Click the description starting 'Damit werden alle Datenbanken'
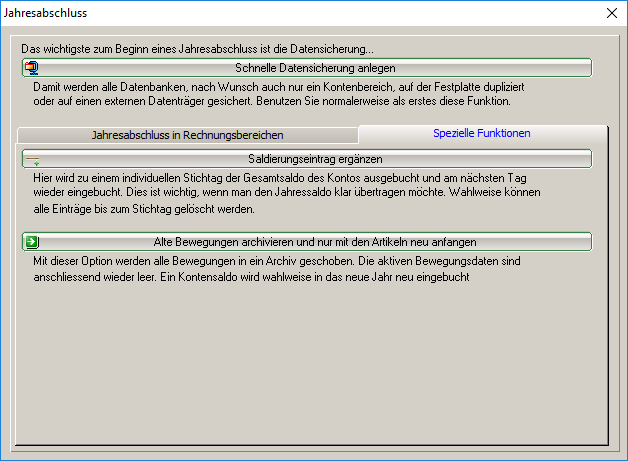The height and width of the screenshot is (461, 628). [279, 87]
